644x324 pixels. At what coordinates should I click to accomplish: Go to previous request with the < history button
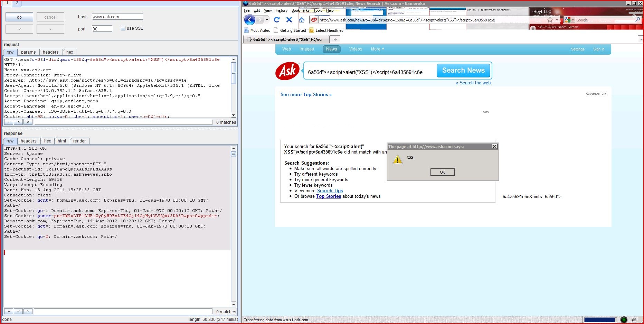(19, 29)
